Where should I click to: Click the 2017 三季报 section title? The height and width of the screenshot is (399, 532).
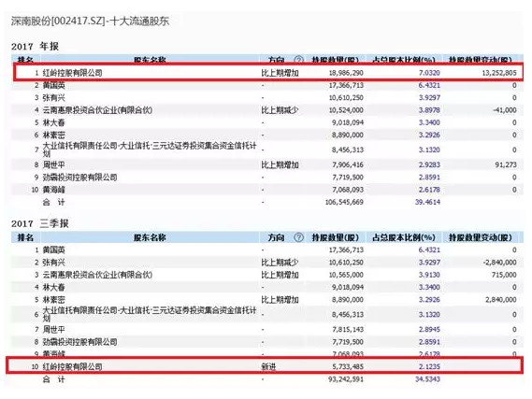point(40,223)
